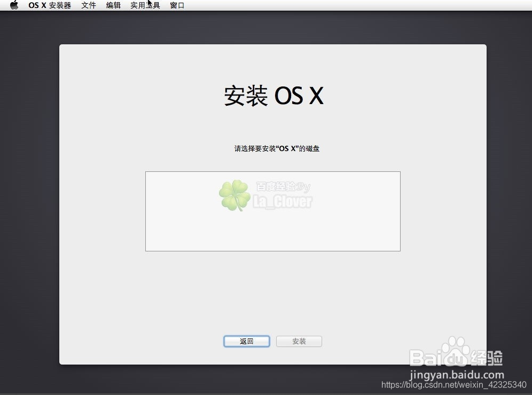Image resolution: width=532 pixels, height=395 pixels.
Task: Open the 文件 menu
Action: (x=89, y=5)
